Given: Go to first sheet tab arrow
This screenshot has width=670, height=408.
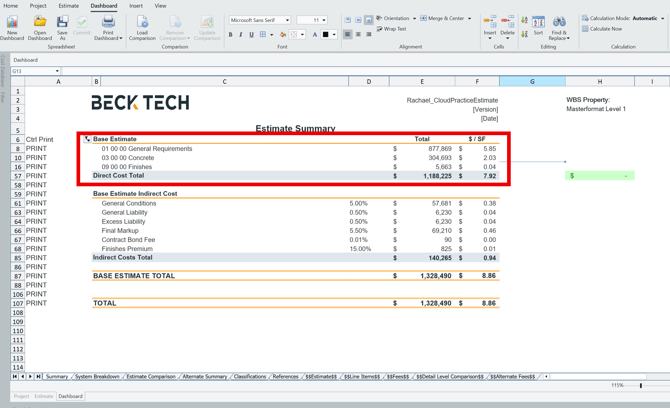Looking at the screenshot, I should (15, 376).
